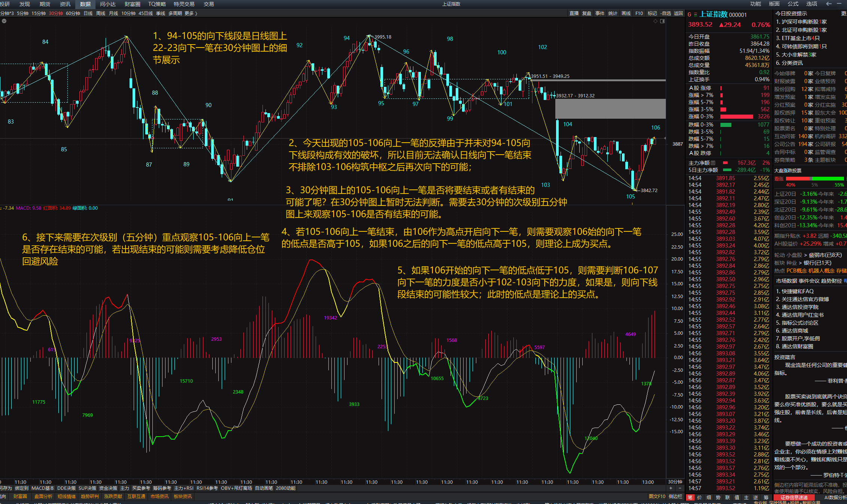847x504 pixels.
Task: Toggle the 侧边栏 sidebar button
Action: (676, 497)
